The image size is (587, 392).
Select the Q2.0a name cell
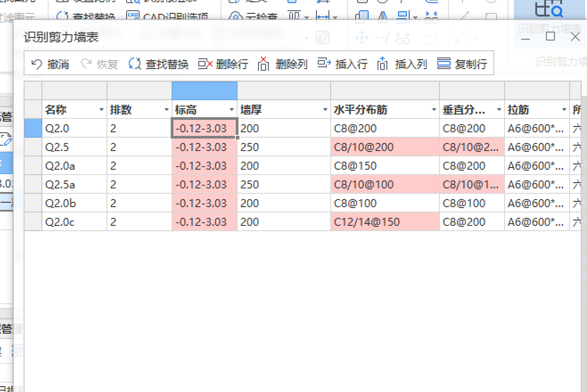pos(74,166)
